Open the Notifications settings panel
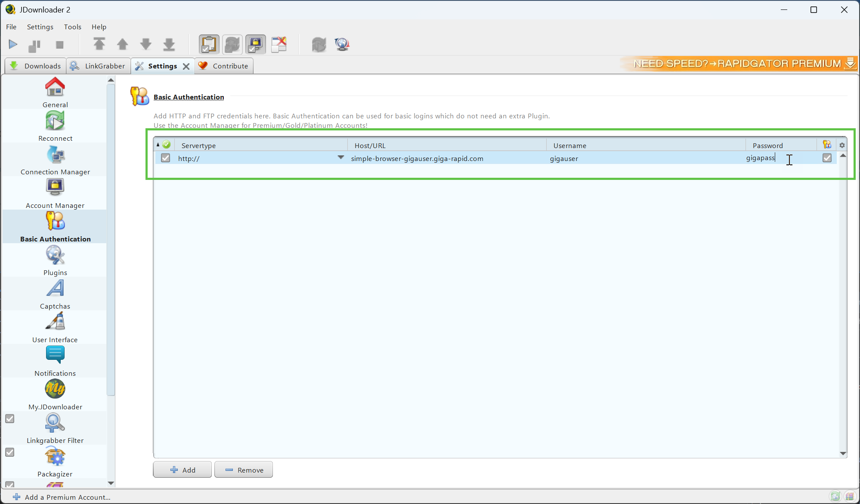860x504 pixels. pyautogui.click(x=55, y=360)
